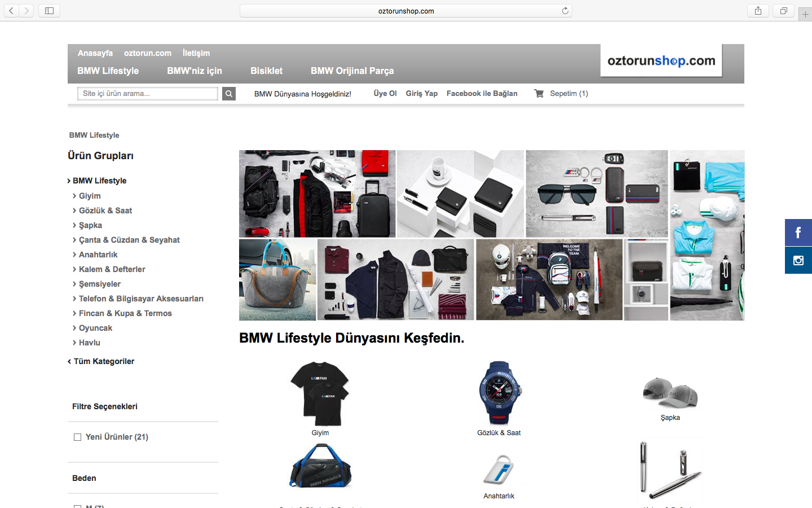The height and width of the screenshot is (508, 812).
Task: Open Havlu sidebar category
Action: pos(89,343)
